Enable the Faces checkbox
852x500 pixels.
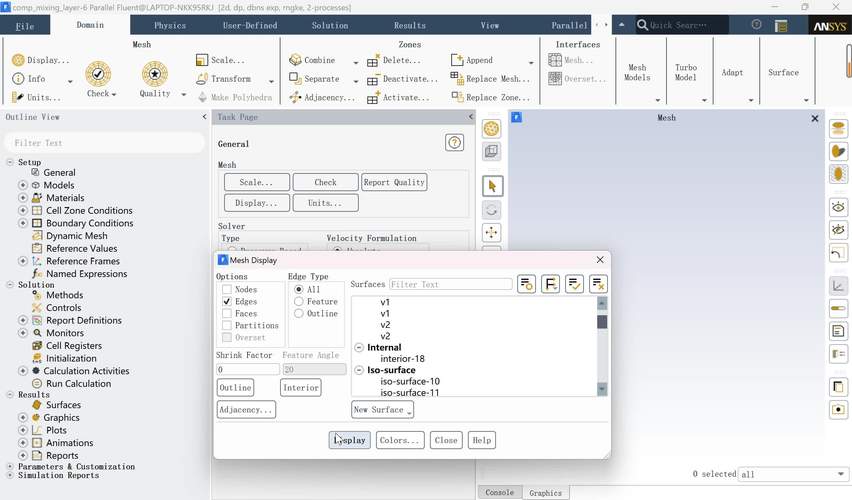[227, 313]
